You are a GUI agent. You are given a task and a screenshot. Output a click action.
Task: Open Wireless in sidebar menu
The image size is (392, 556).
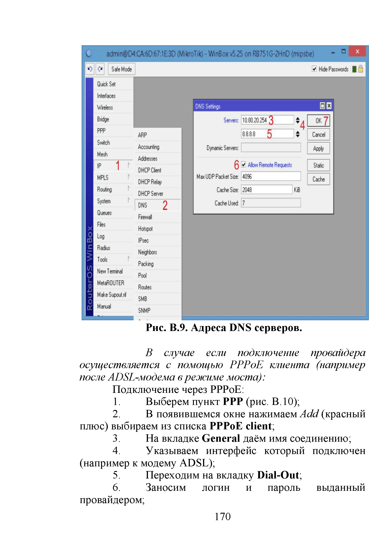pyautogui.click(x=113, y=108)
